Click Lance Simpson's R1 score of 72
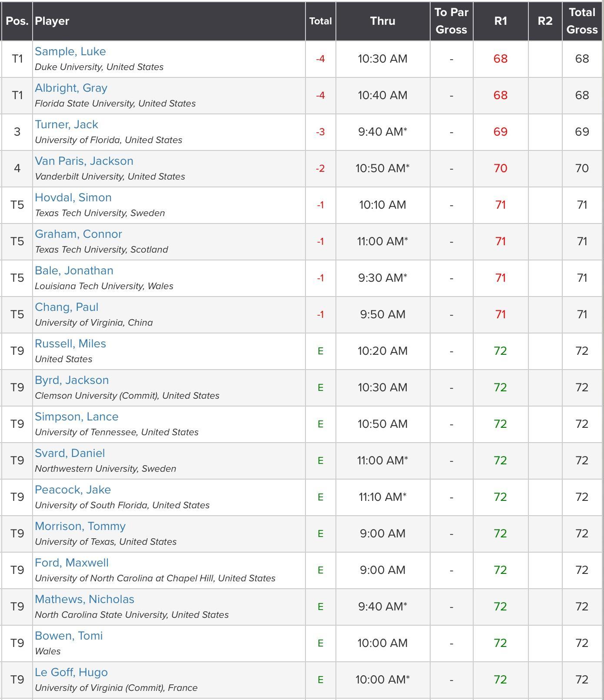Image resolution: width=604 pixels, height=700 pixels. point(501,424)
